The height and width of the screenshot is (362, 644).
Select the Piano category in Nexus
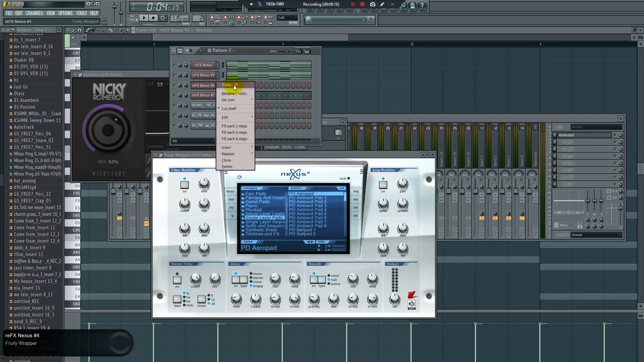251,206
